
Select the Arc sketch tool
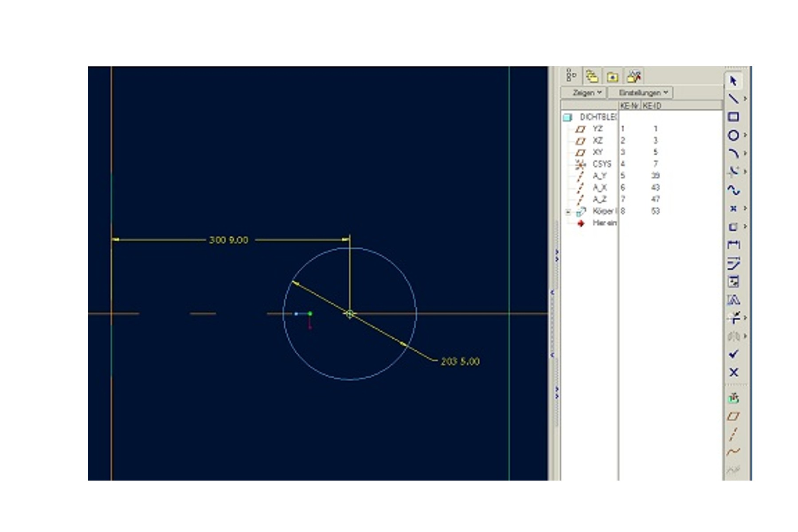coord(733,153)
